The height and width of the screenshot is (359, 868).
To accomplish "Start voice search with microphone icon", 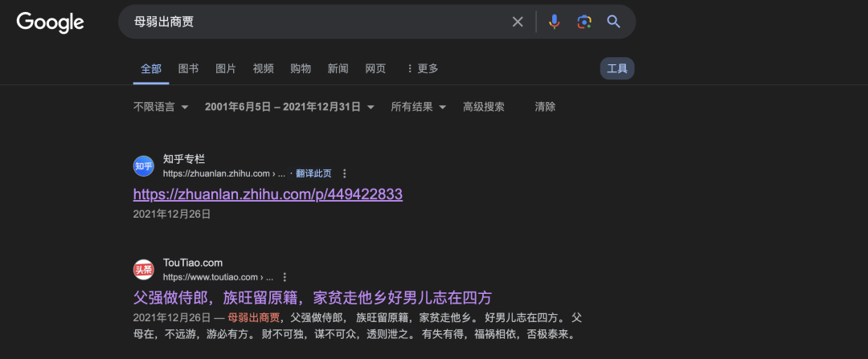I will click(554, 22).
